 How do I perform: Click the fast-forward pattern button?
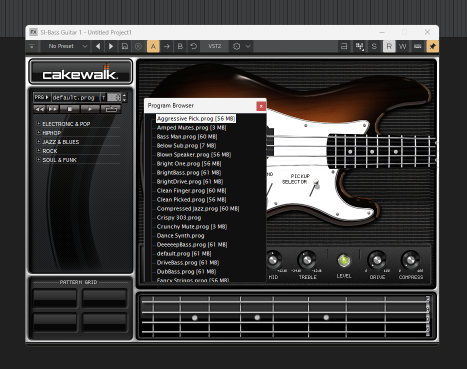[52, 109]
